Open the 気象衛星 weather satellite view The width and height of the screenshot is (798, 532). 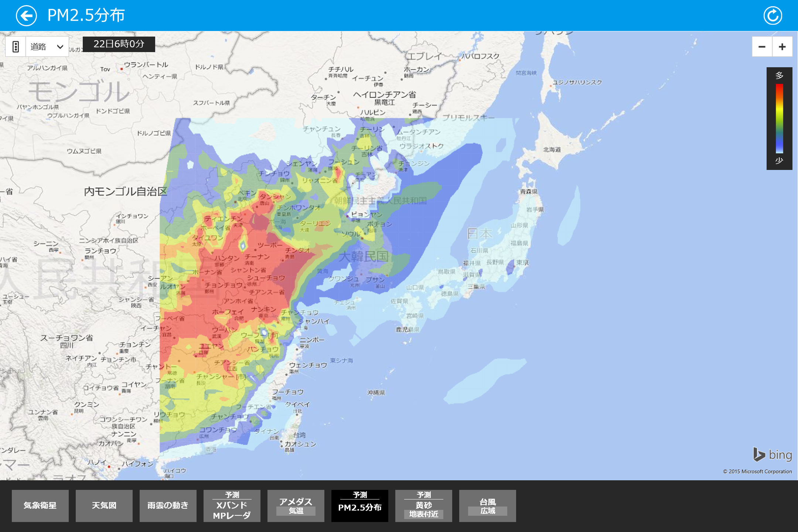tap(40, 505)
